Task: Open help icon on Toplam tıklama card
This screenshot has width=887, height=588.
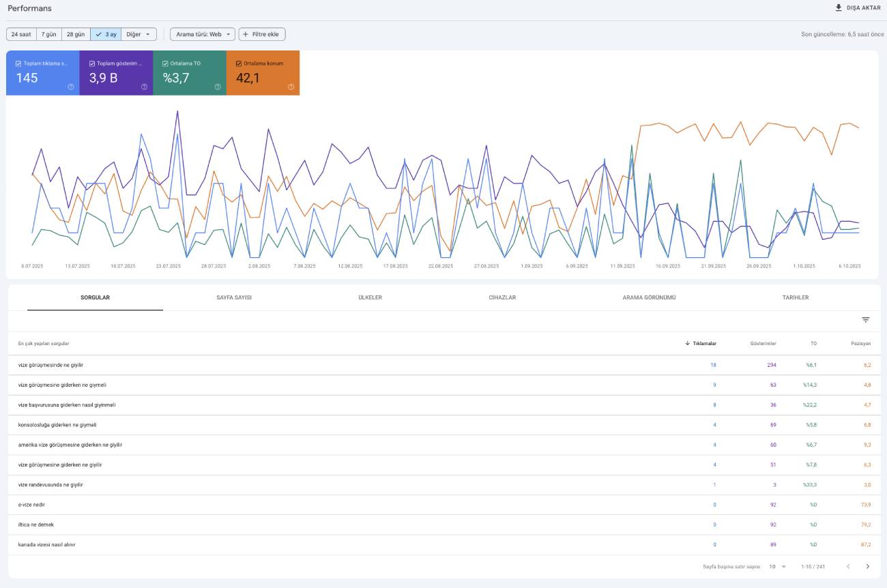Action: [x=71, y=87]
